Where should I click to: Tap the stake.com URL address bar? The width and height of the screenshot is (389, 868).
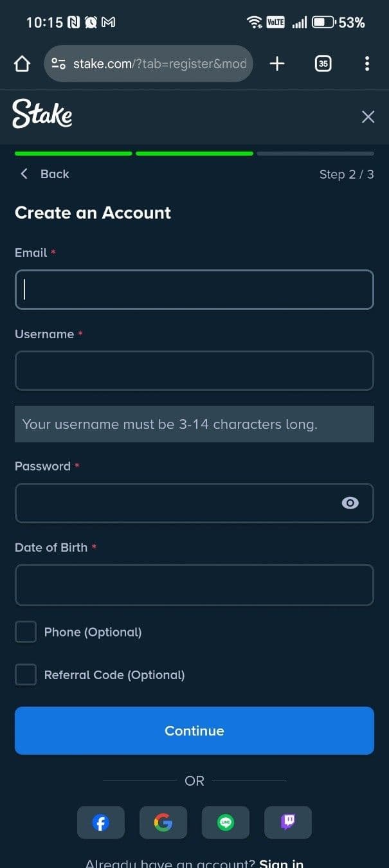161,64
